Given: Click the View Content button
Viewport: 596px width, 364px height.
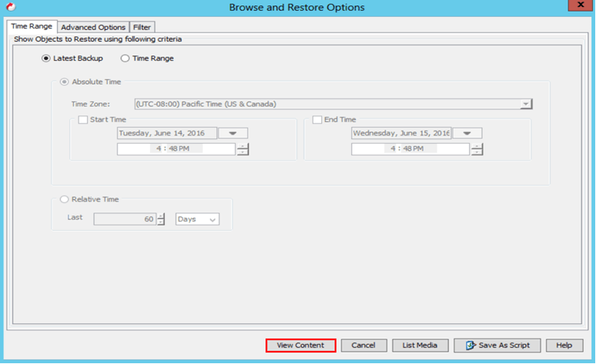Looking at the screenshot, I should tap(300, 346).
